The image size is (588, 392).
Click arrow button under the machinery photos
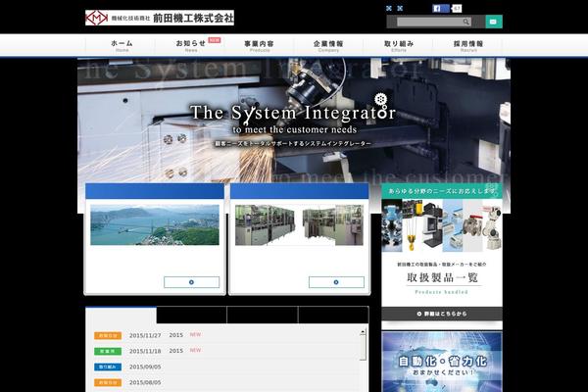coord(336,282)
